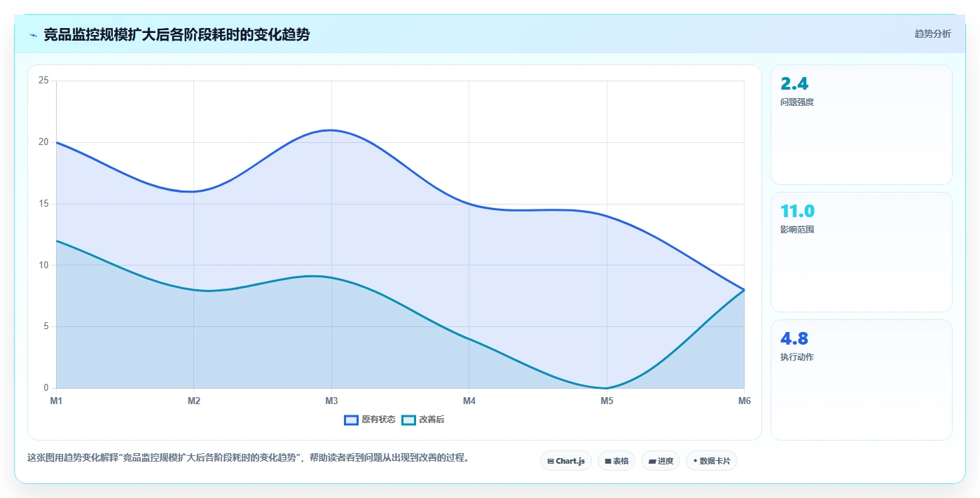Click the 影响范围 caption text

tap(797, 230)
